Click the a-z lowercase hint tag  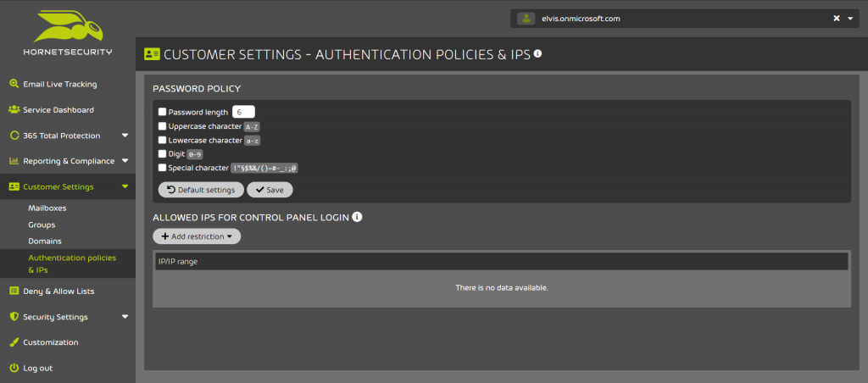[x=253, y=141]
